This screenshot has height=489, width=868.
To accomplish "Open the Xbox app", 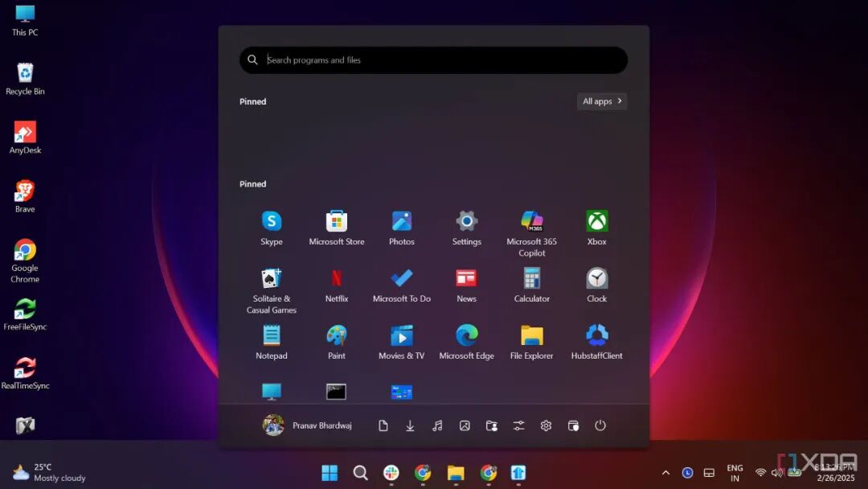I will pos(596,228).
